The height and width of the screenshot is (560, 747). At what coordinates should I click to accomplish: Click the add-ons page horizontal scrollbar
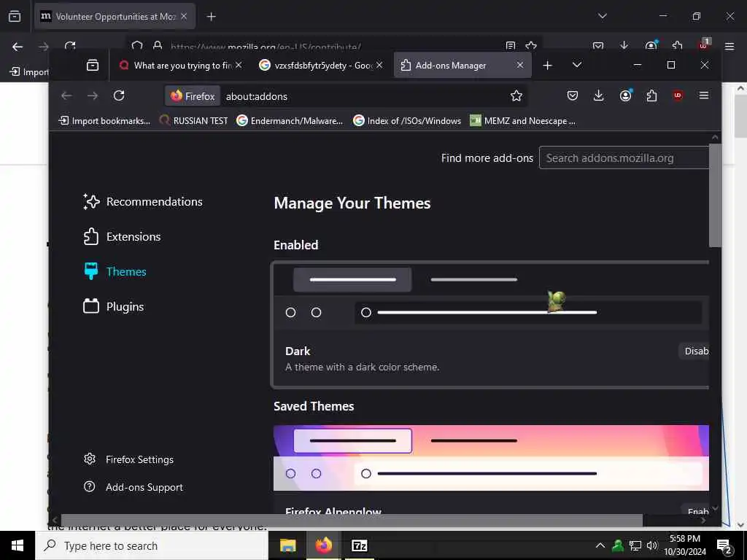pyautogui.click(x=352, y=520)
